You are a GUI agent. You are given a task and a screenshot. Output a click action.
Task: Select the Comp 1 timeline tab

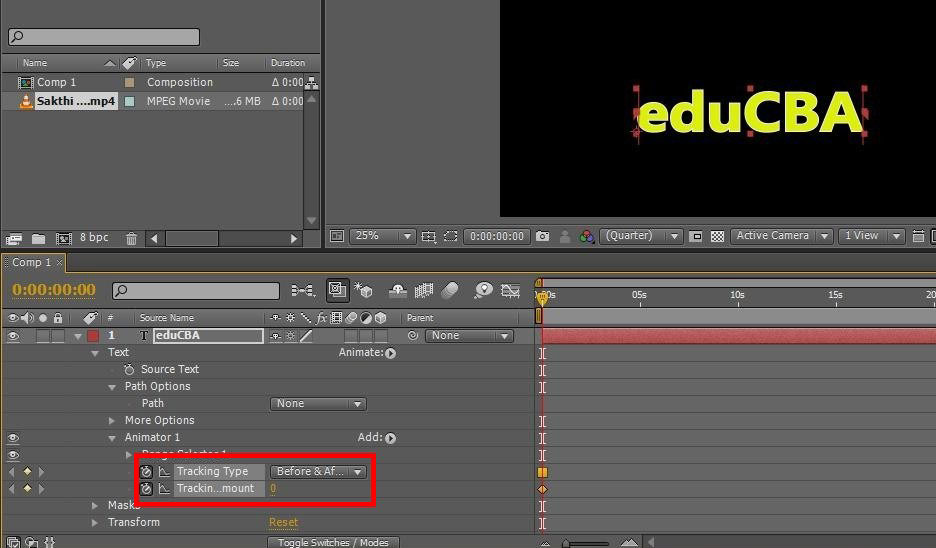32,263
